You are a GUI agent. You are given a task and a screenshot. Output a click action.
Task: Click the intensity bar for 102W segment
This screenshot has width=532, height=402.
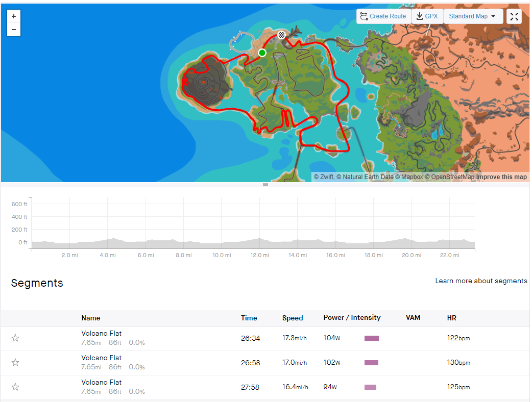pyautogui.click(x=371, y=363)
